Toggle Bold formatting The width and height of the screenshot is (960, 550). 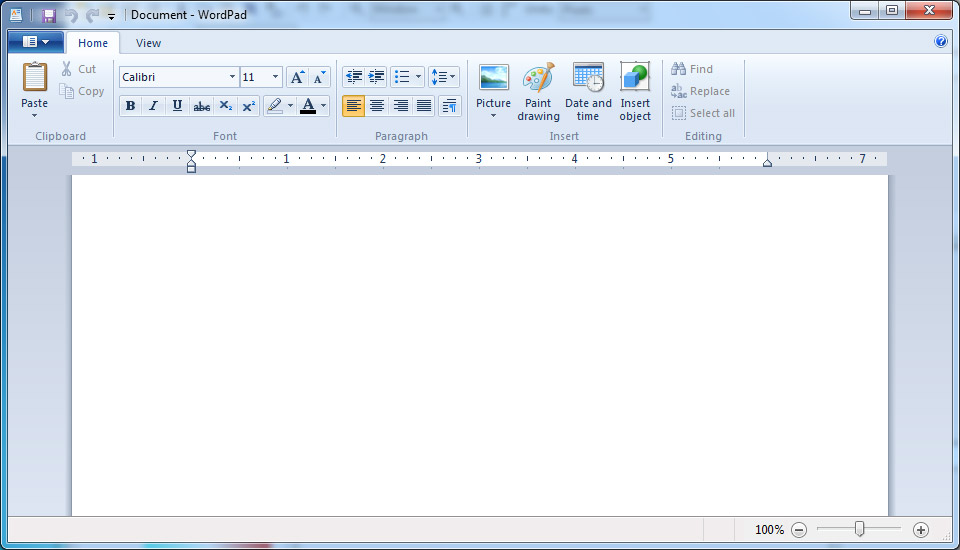coord(130,106)
